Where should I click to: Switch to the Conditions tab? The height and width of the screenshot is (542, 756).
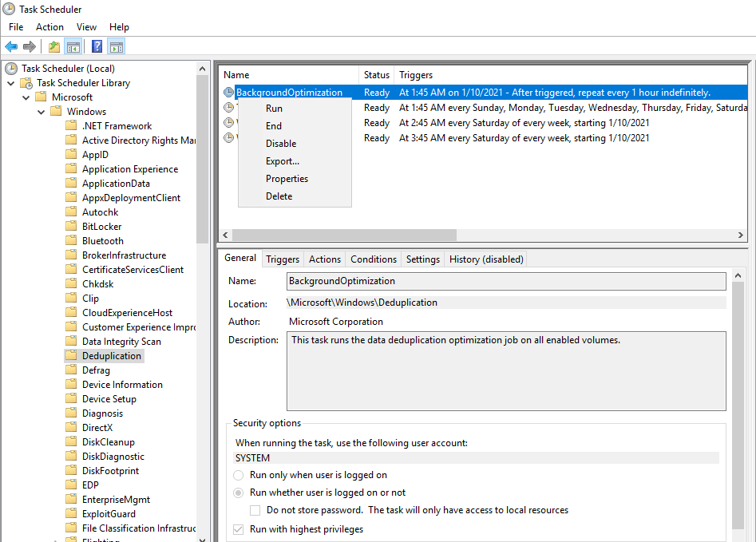(x=374, y=259)
